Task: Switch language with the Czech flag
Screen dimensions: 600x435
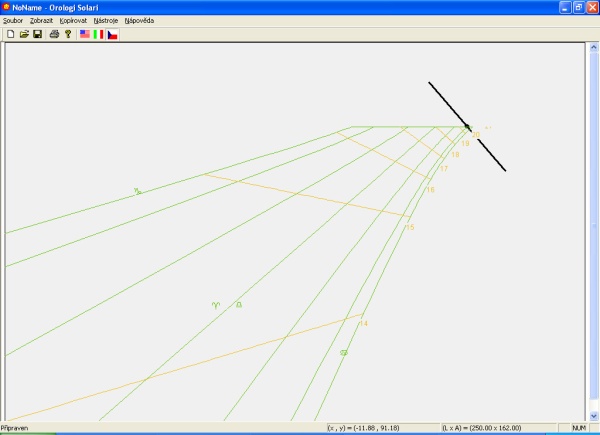Action: [x=113, y=34]
